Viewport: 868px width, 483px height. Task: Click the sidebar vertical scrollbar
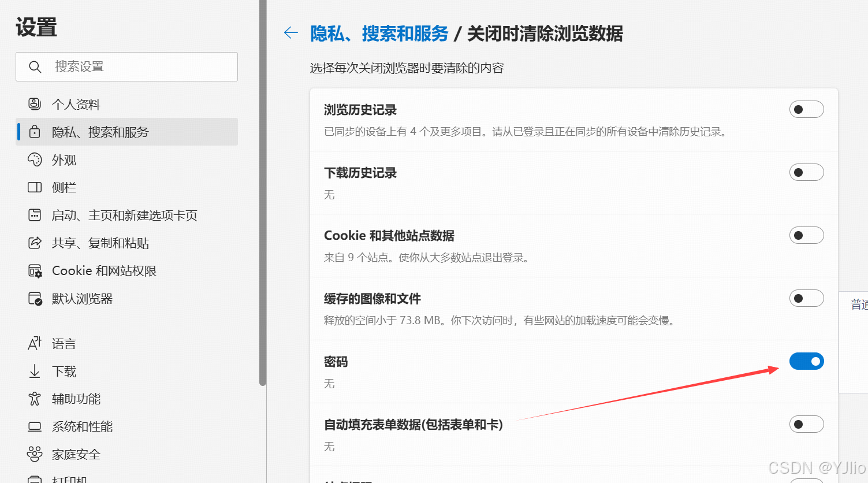(263, 192)
